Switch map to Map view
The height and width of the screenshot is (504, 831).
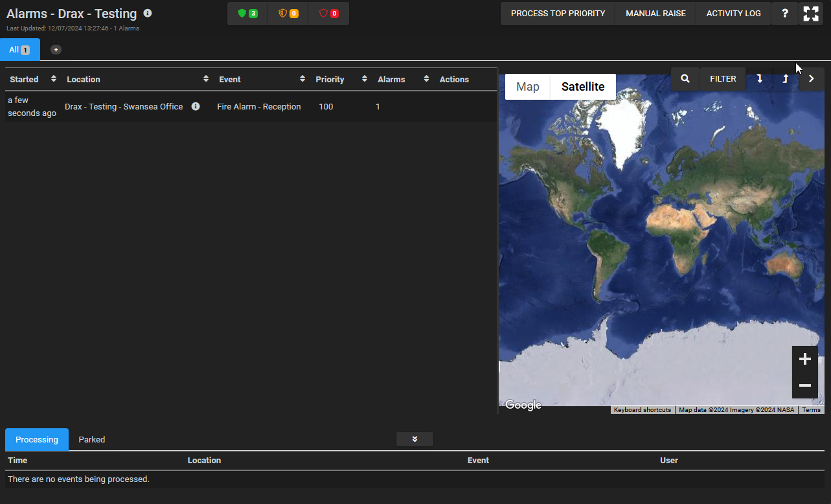click(x=528, y=87)
